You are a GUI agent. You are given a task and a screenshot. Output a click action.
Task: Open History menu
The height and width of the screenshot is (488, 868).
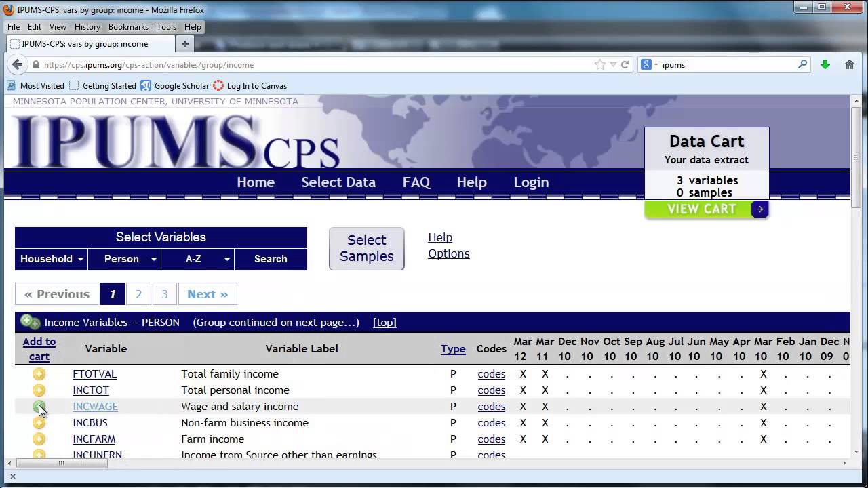pos(87,27)
